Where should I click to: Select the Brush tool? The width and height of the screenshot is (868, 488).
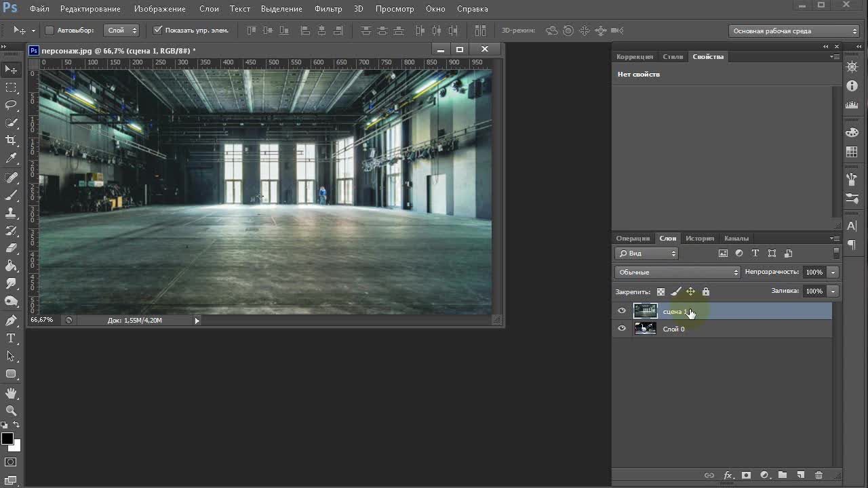click(11, 195)
